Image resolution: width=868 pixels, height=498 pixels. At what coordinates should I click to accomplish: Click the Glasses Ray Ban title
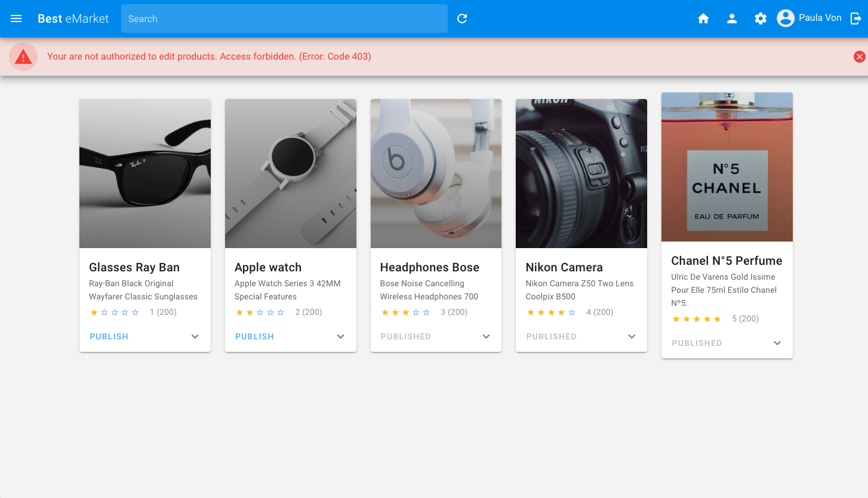click(134, 267)
